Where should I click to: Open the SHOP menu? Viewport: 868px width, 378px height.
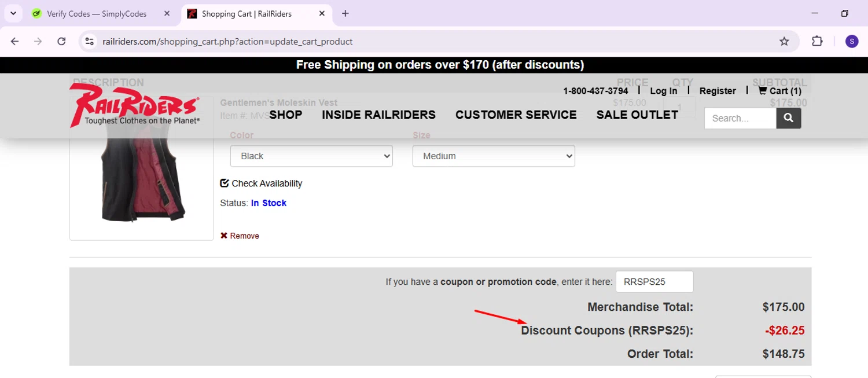[286, 115]
